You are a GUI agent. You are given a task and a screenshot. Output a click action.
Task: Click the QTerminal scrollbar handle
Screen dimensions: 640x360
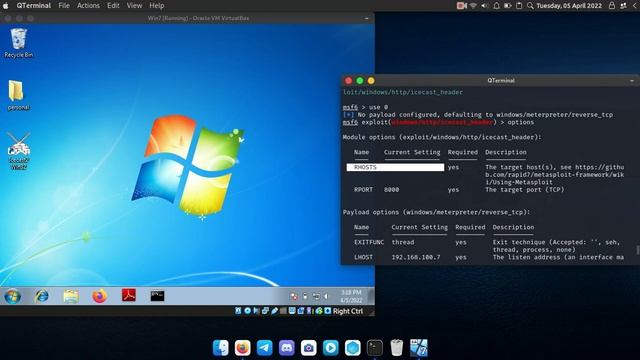click(638, 250)
